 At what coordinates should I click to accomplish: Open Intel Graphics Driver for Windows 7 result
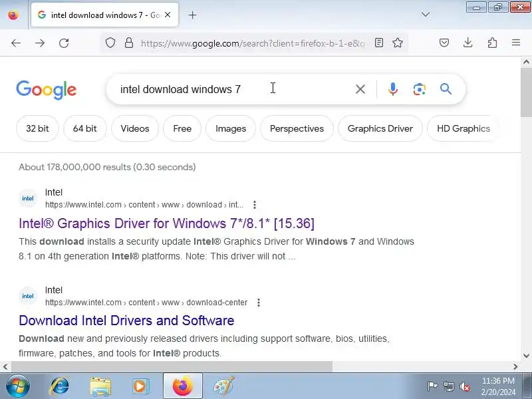coord(167,223)
